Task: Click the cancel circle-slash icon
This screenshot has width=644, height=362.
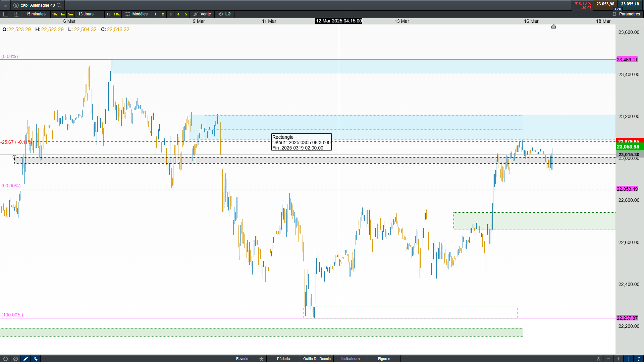Action: (x=15, y=359)
